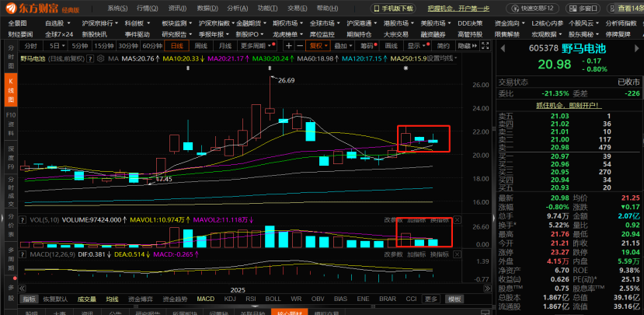644x315 pixels.
Task: Open the 帮助(H) menu
Action: [x=328, y=9]
